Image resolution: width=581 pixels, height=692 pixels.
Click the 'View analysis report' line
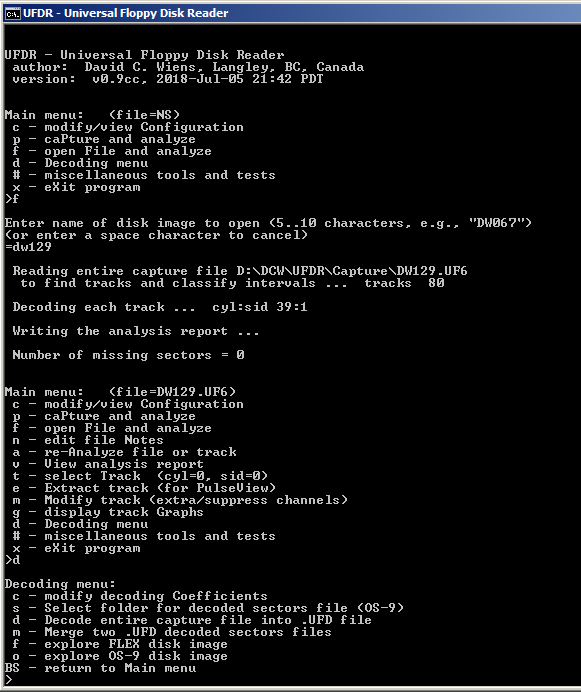pyautogui.click(x=108, y=464)
